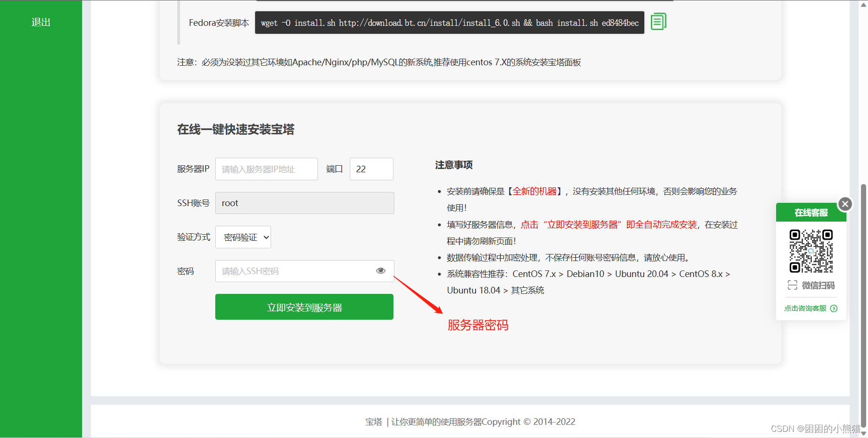Screen dimensions: 868x438
Task: Focus the 服务器IP input field
Action: pos(266,169)
